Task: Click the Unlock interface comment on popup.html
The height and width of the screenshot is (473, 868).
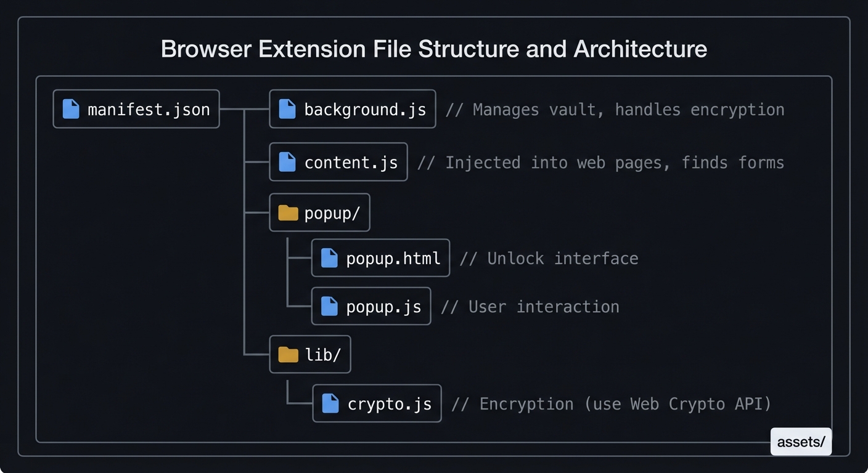Action: 549,258
